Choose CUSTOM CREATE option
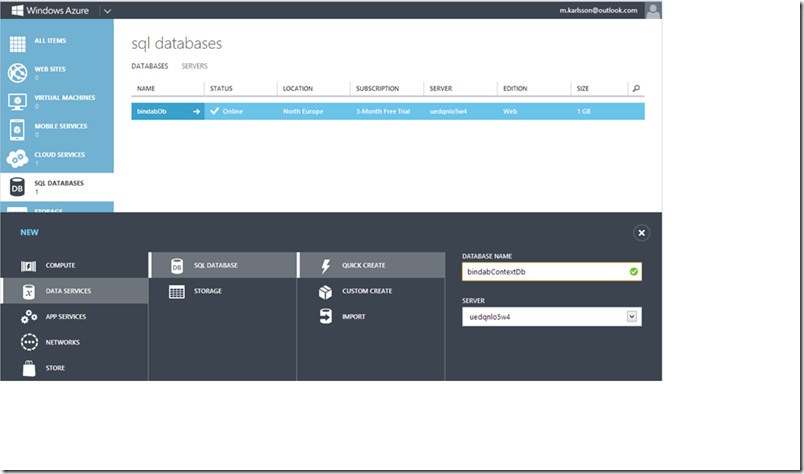The width and height of the screenshot is (804, 474). click(367, 291)
